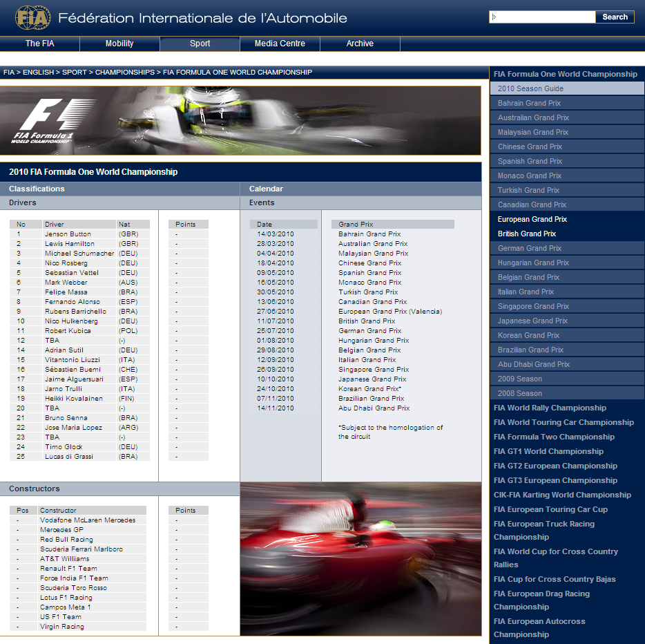Click the red Ferrari car photo

pyautogui.click(x=360, y=559)
